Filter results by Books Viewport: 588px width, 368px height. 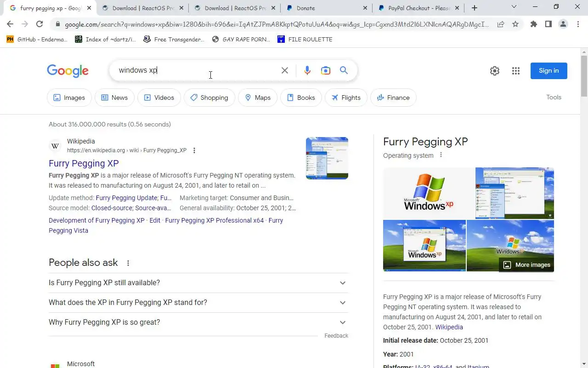pos(301,98)
